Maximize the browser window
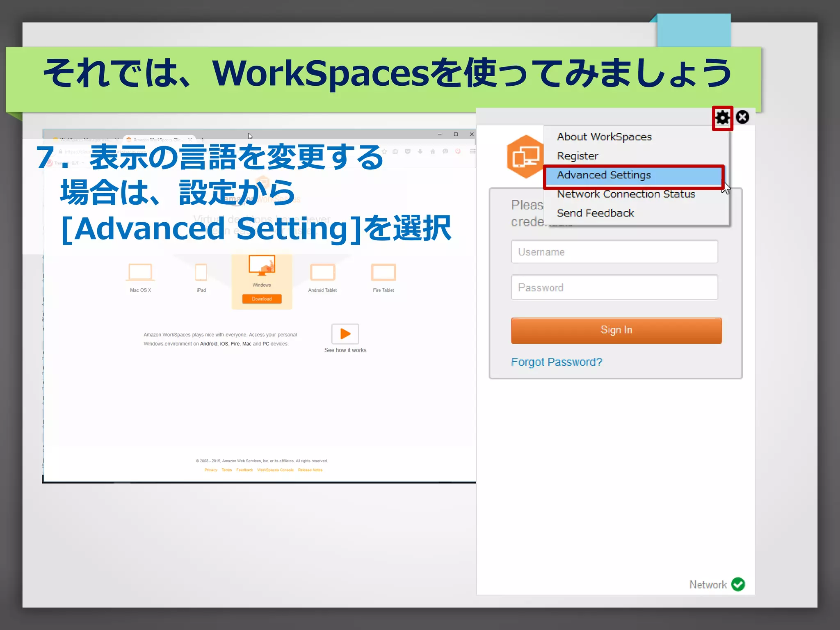Viewport: 840px width, 630px height. click(456, 134)
